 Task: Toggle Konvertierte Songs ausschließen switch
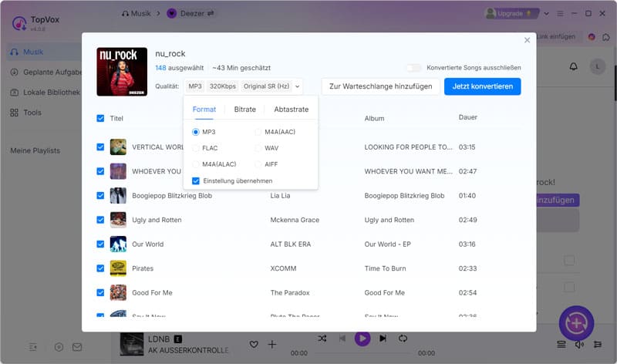coord(413,68)
